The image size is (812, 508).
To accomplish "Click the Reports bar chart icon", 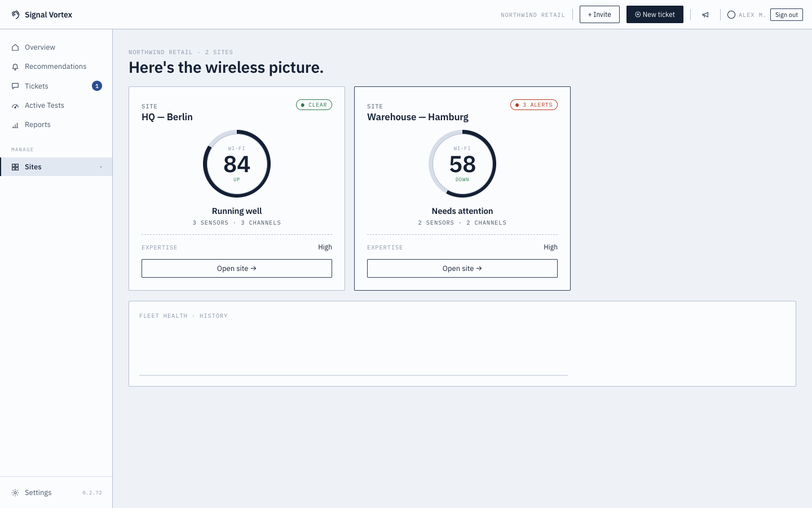I will 15,125.
